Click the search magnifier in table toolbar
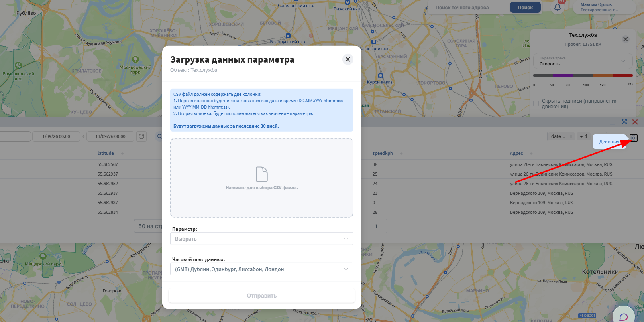The image size is (644, 322). pyautogui.click(x=159, y=136)
